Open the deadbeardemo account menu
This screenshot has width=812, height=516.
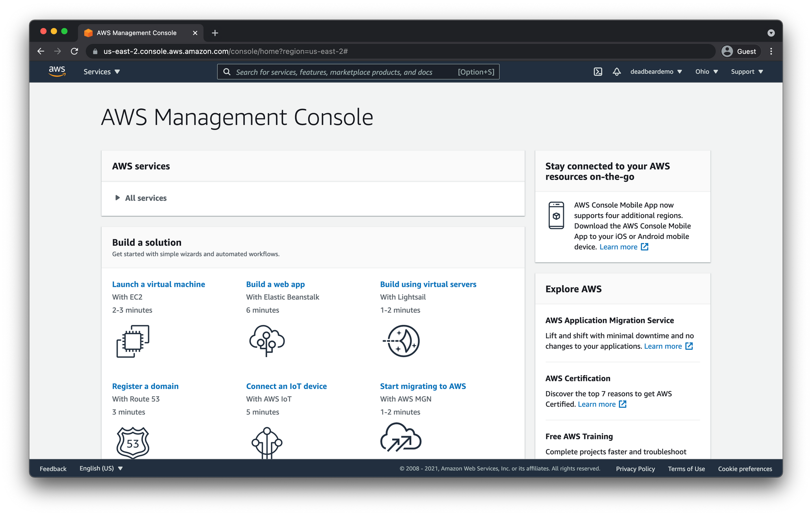656,72
